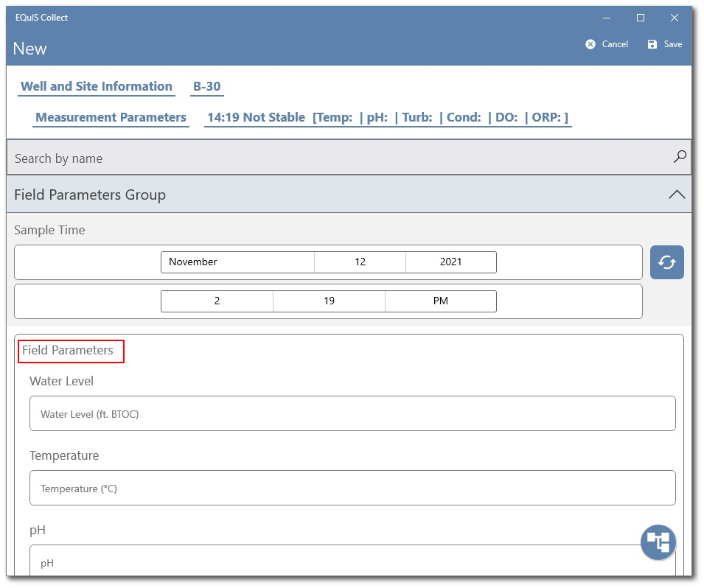
Task: Click the minutes field showing 19
Action: coord(329,301)
